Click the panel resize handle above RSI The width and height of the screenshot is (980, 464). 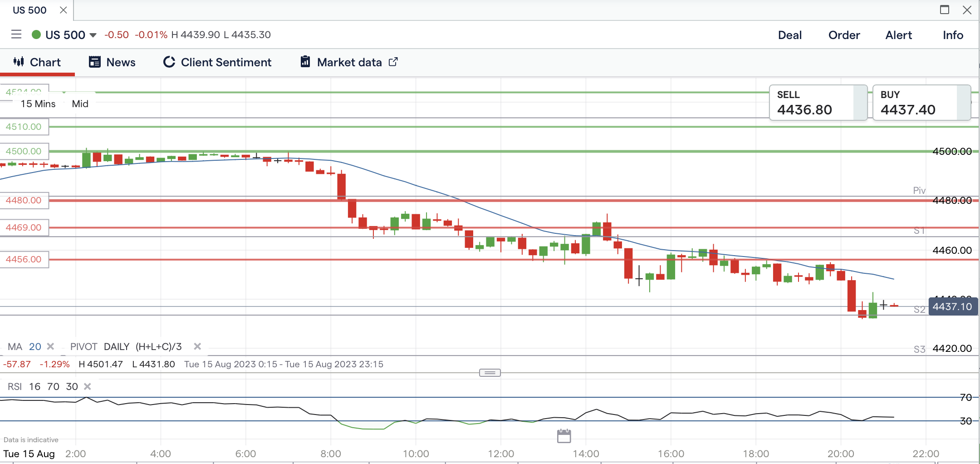(x=490, y=373)
